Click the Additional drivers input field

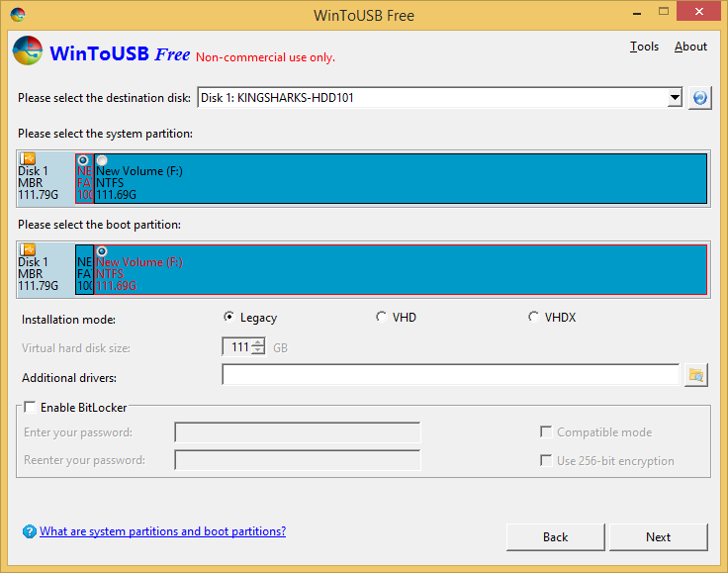450,375
